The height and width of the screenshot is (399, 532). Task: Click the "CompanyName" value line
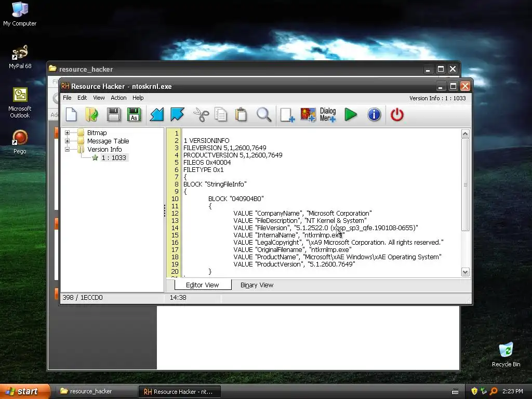click(x=303, y=214)
